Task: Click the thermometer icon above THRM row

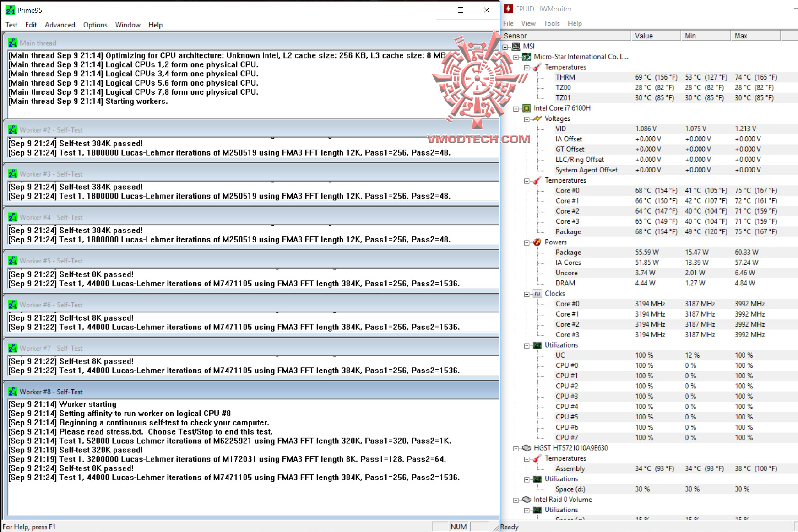Action: click(x=537, y=67)
